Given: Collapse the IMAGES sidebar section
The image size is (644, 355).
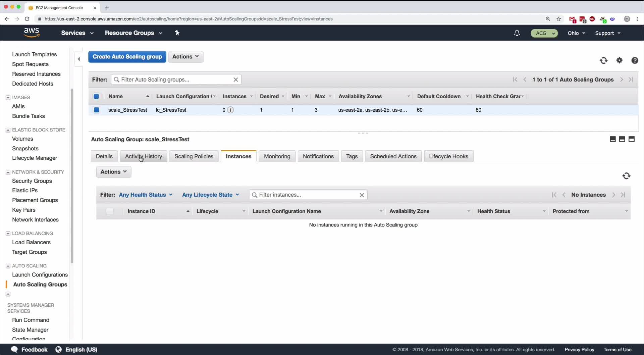Looking at the screenshot, I should tap(8, 98).
